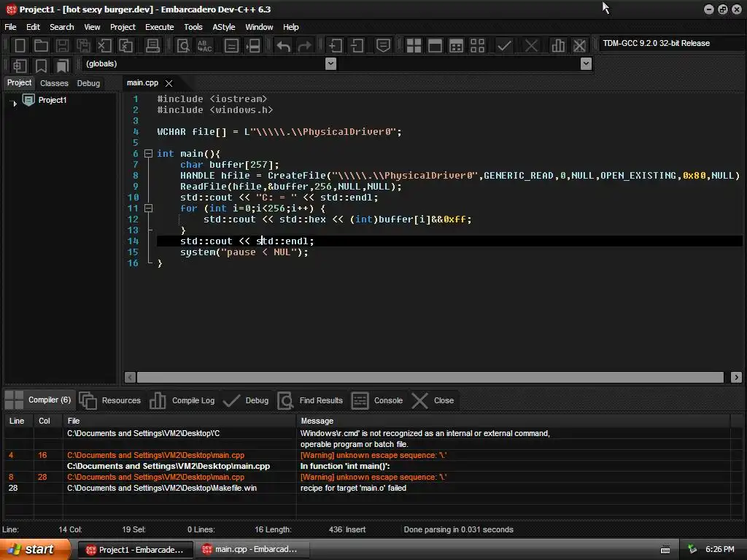The image size is (747, 560).
Task: Open the (globals) scope dropdown
Action: 330,64
